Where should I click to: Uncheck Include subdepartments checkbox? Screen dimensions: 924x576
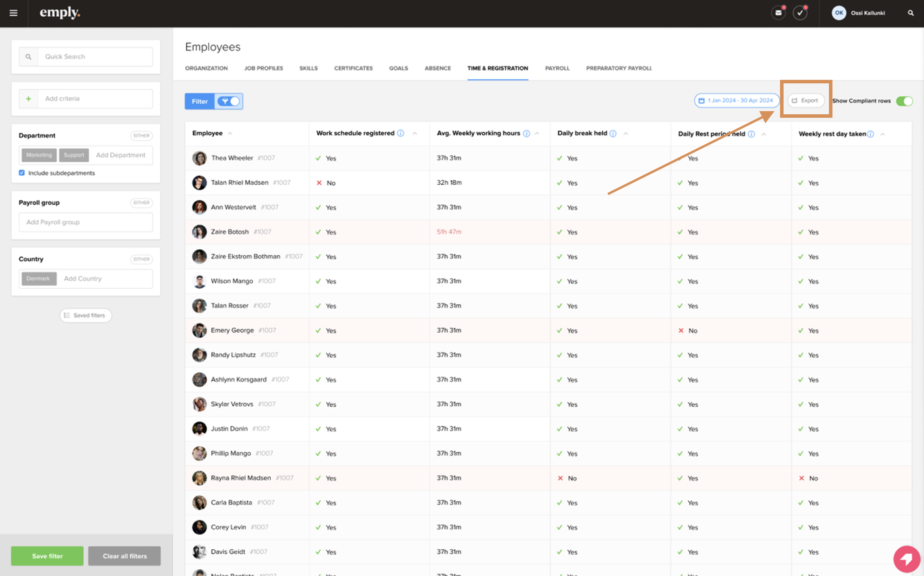coord(22,173)
